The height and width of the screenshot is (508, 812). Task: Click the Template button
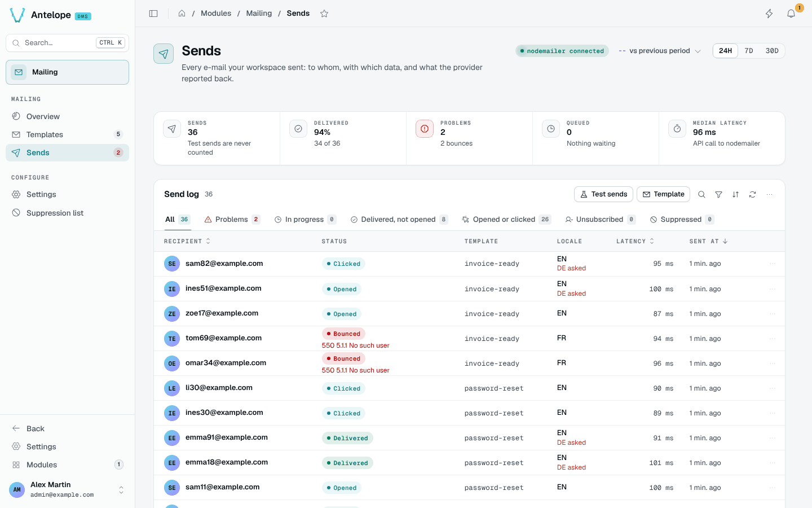(663, 194)
